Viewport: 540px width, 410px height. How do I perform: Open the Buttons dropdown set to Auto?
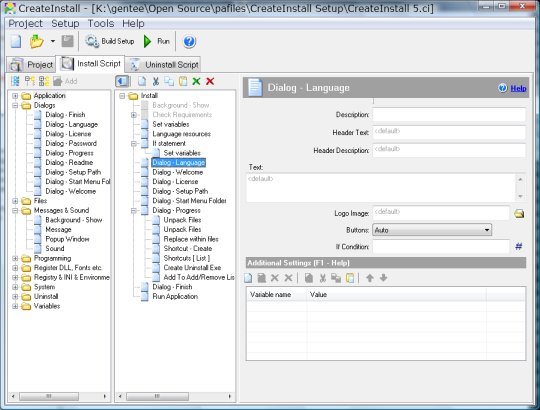432,230
